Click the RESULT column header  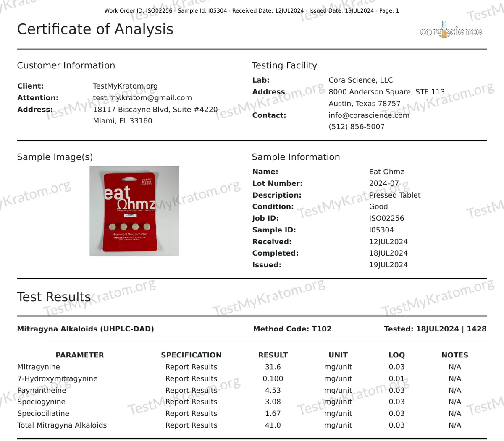[x=273, y=355]
